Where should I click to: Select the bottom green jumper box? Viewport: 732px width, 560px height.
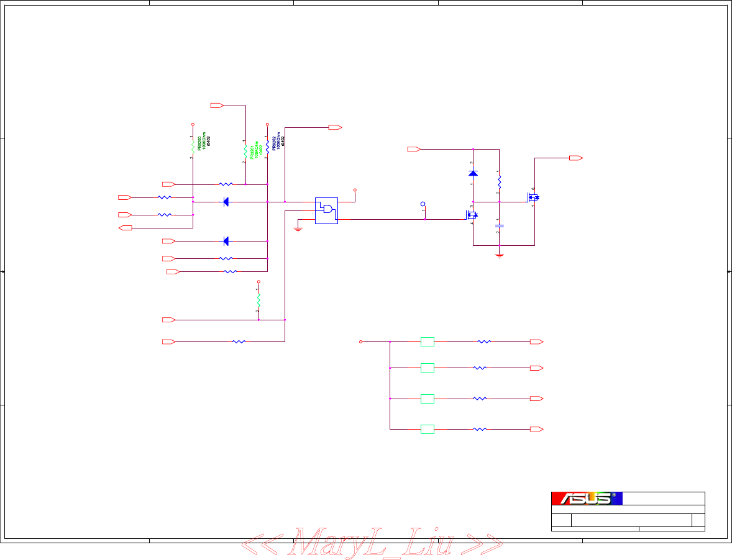428,430
